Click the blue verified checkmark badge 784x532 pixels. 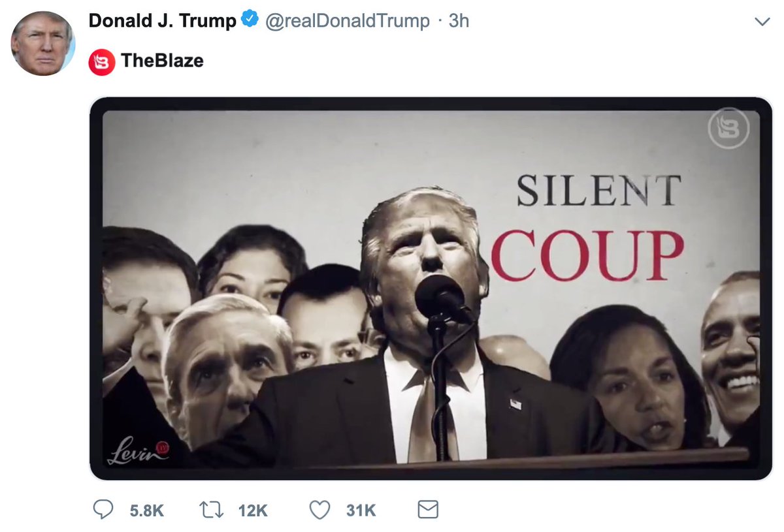[x=250, y=20]
